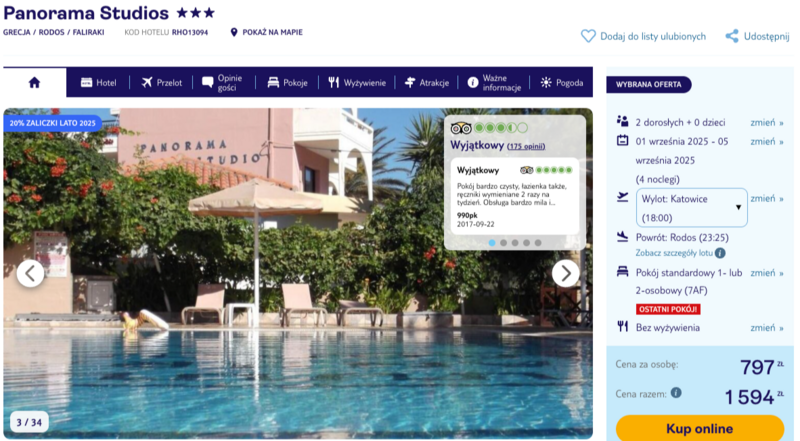Open the 175 opinii reviews link
This screenshot has width=800, height=441.
526,146
